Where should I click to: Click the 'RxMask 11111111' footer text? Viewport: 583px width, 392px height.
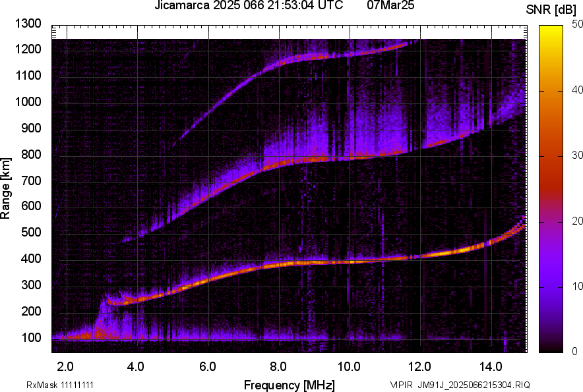(x=60, y=385)
